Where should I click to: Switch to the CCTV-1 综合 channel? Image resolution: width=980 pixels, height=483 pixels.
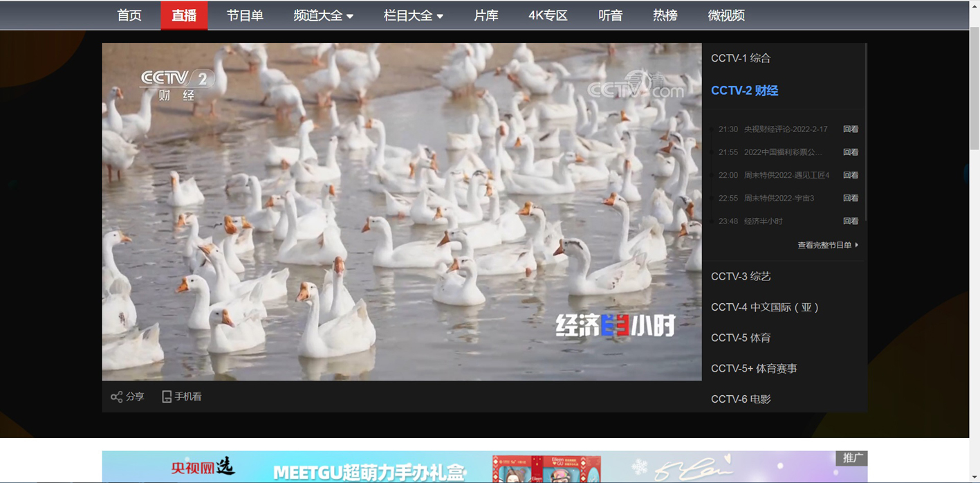(741, 58)
